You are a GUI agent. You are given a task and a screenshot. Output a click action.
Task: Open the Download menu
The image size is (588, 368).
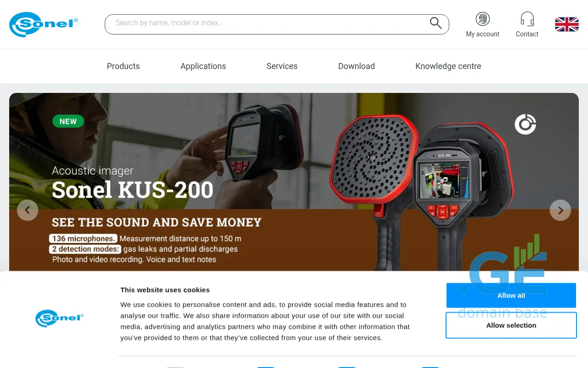(356, 66)
